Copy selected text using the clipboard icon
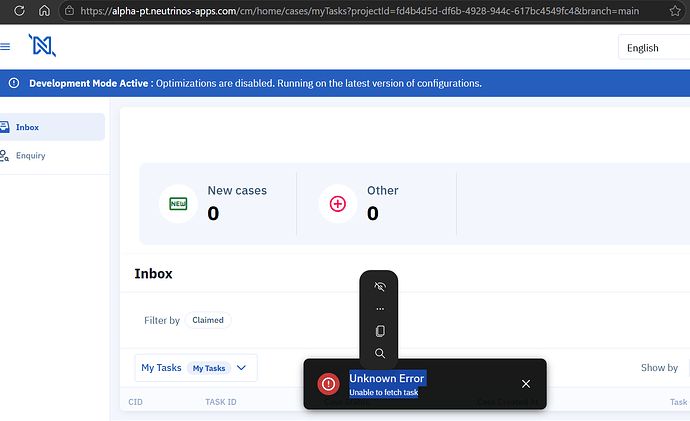 [x=380, y=331]
